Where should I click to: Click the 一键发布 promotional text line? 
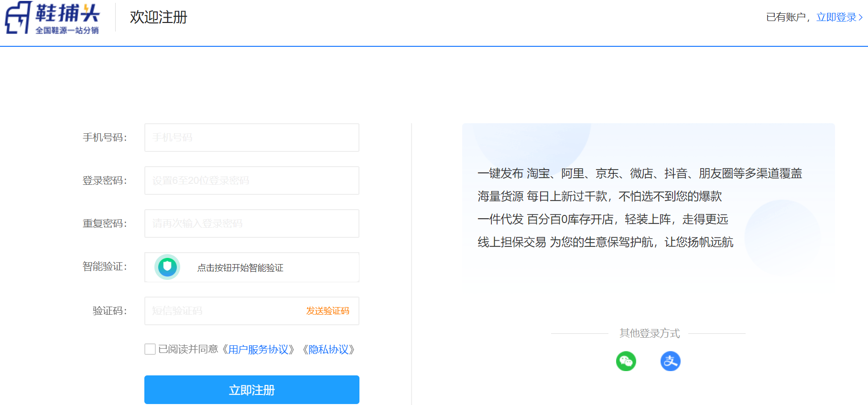(x=639, y=173)
